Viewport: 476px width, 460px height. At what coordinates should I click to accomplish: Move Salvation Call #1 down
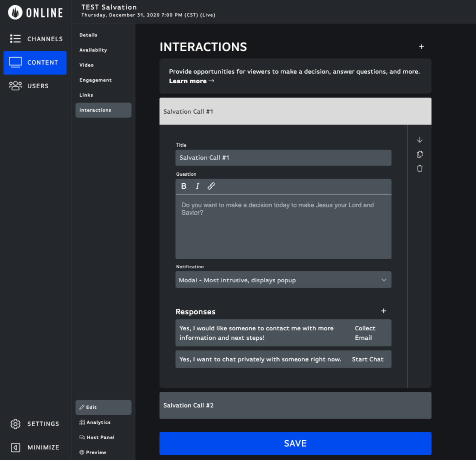(419, 140)
